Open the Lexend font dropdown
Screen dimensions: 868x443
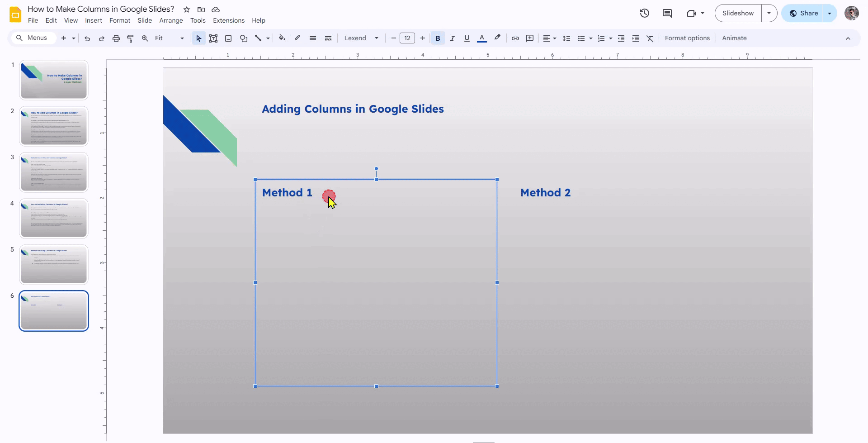coord(361,38)
